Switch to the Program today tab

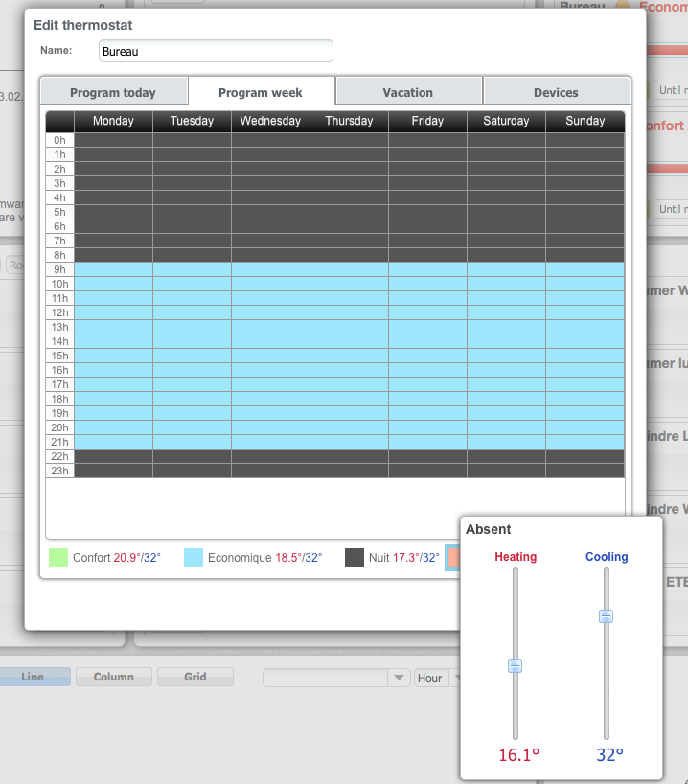113,92
